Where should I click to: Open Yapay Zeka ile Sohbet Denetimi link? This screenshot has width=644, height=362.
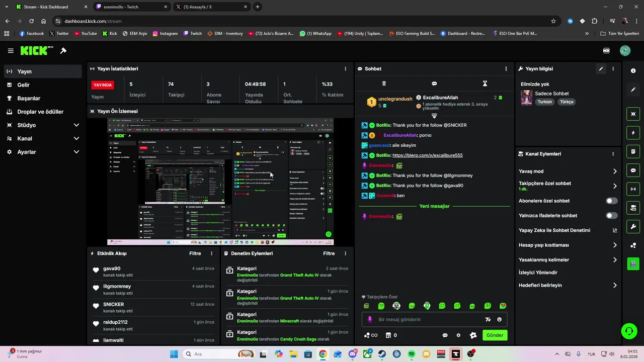pyautogui.click(x=568, y=230)
